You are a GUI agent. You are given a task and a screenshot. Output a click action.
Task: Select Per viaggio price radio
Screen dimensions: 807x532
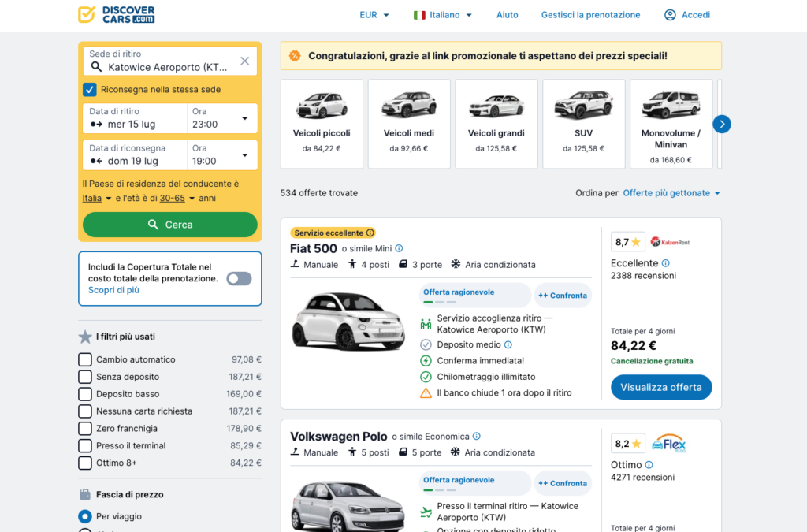point(85,516)
